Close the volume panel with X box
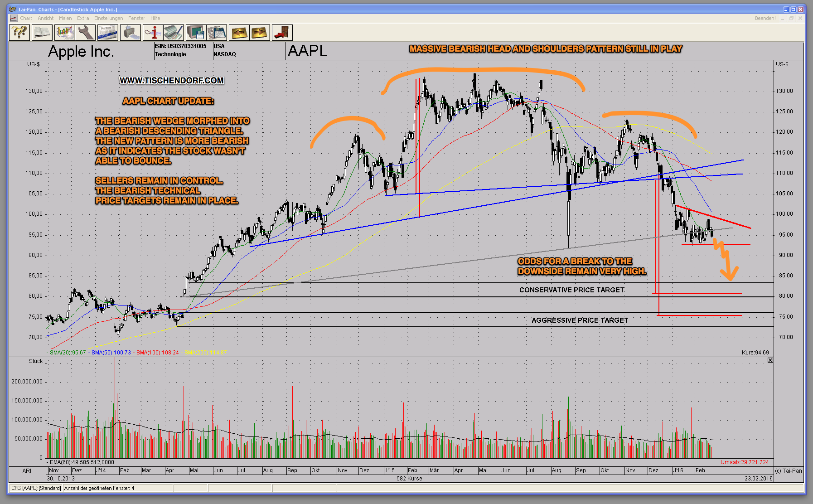 pos(770,360)
